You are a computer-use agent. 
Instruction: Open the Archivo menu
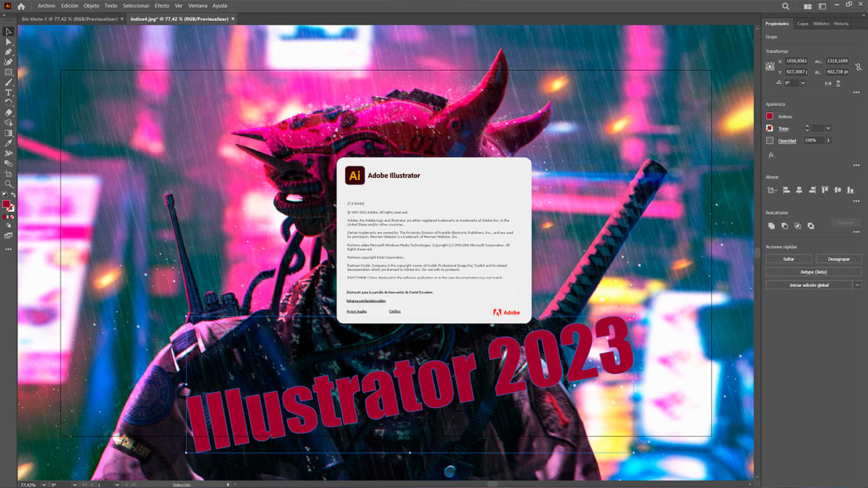pos(46,6)
